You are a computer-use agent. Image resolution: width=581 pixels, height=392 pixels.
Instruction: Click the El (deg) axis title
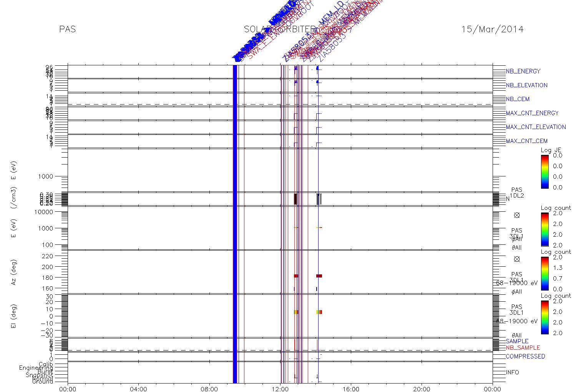(x=14, y=316)
